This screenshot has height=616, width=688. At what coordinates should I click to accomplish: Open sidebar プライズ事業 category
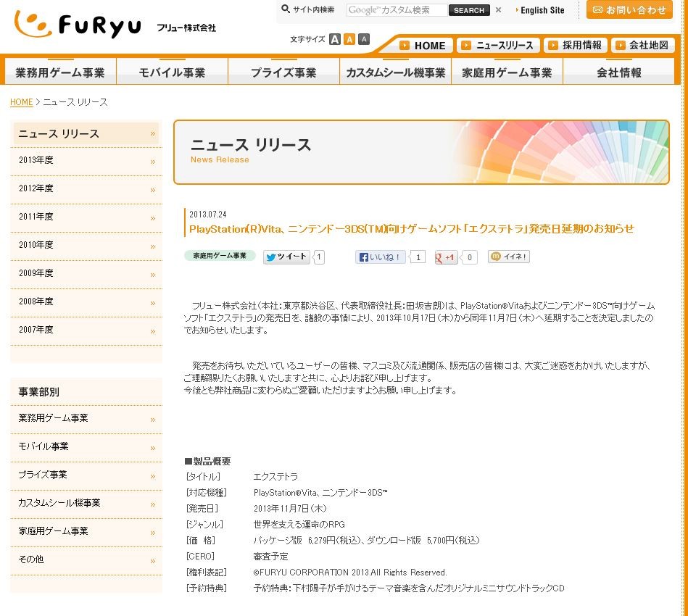coord(86,475)
